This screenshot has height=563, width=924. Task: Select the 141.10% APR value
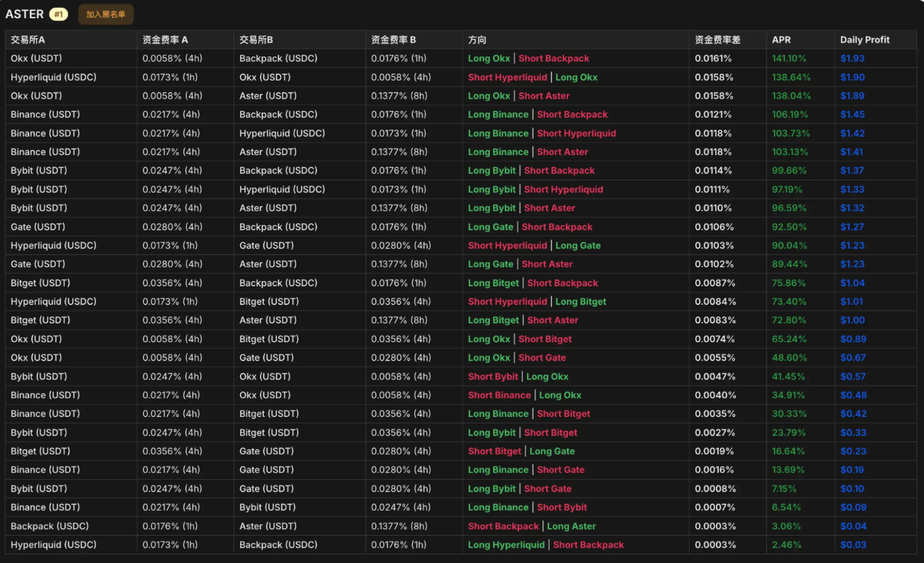click(789, 58)
